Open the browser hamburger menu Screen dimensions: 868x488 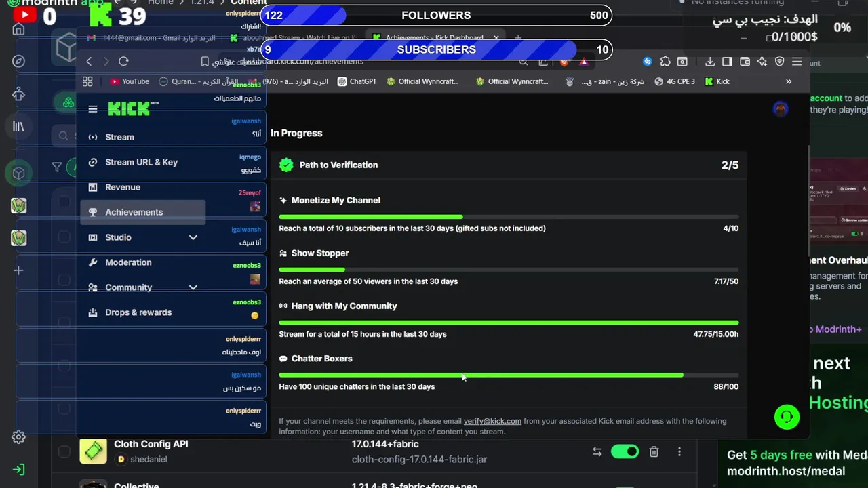click(797, 62)
